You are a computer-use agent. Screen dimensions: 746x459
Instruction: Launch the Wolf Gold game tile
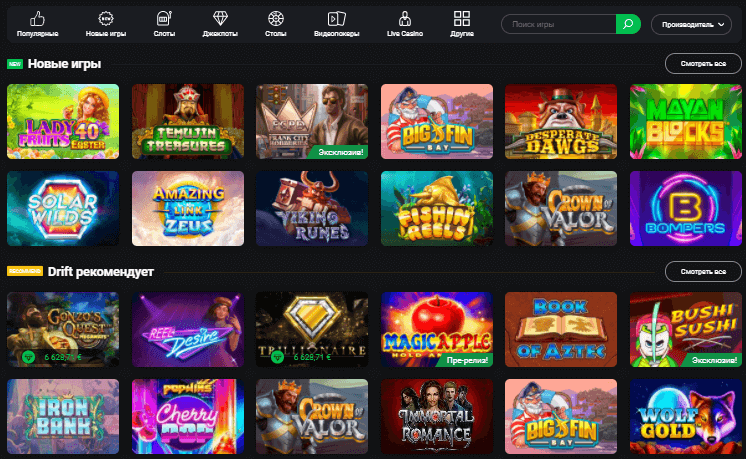point(686,416)
